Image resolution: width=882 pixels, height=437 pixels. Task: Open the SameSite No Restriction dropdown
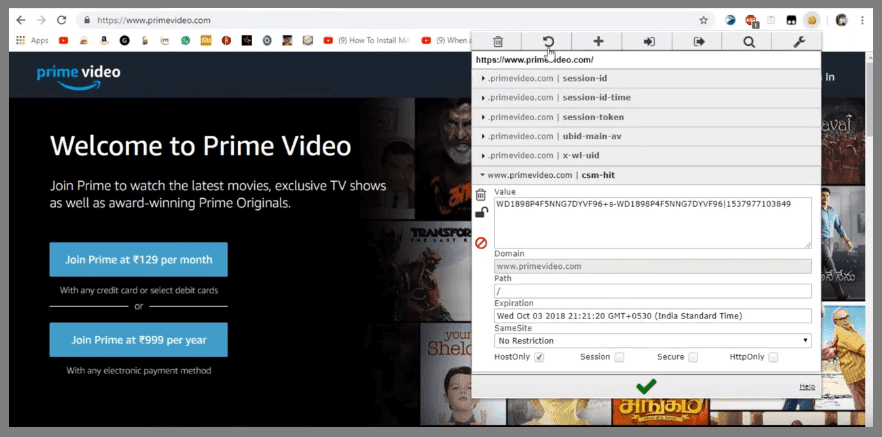coord(652,341)
